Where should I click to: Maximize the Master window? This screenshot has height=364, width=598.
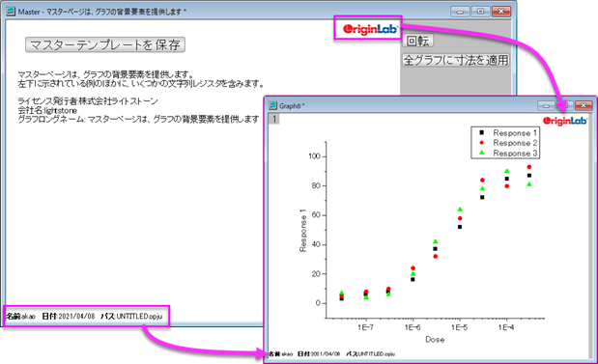coord(480,12)
